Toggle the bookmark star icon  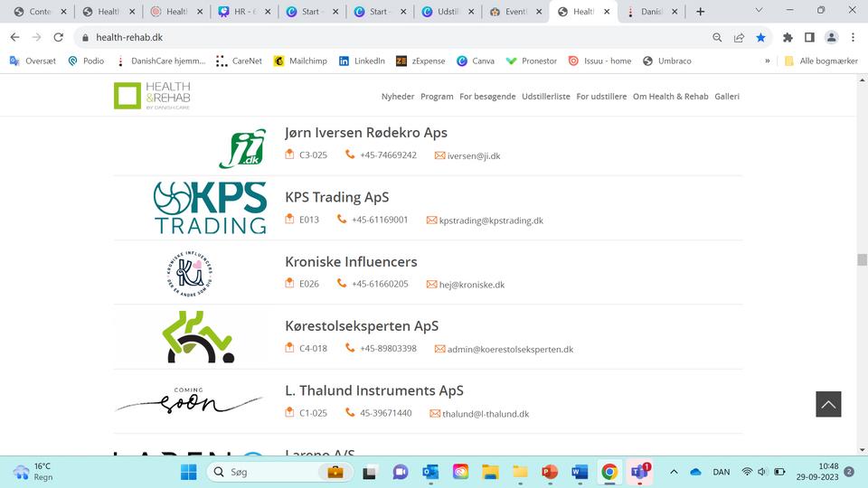tap(760, 37)
